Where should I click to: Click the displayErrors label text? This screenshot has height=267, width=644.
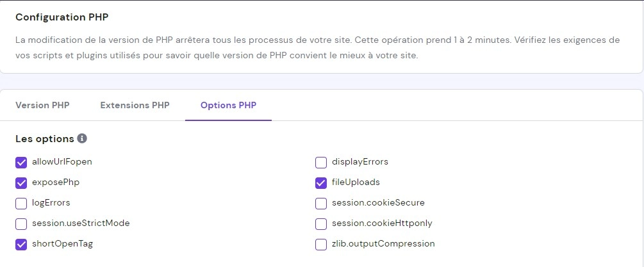point(359,162)
